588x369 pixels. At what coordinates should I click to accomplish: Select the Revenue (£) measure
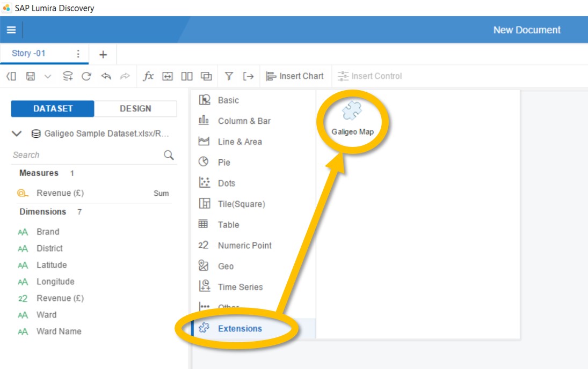tap(60, 193)
